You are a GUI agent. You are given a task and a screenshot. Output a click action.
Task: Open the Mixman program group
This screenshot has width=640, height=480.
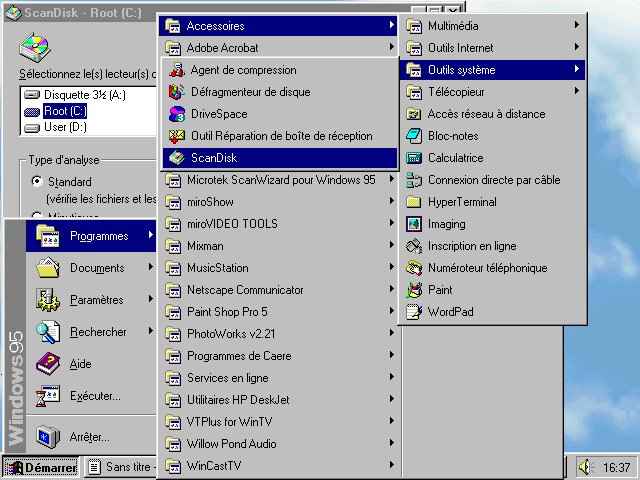tap(278, 246)
